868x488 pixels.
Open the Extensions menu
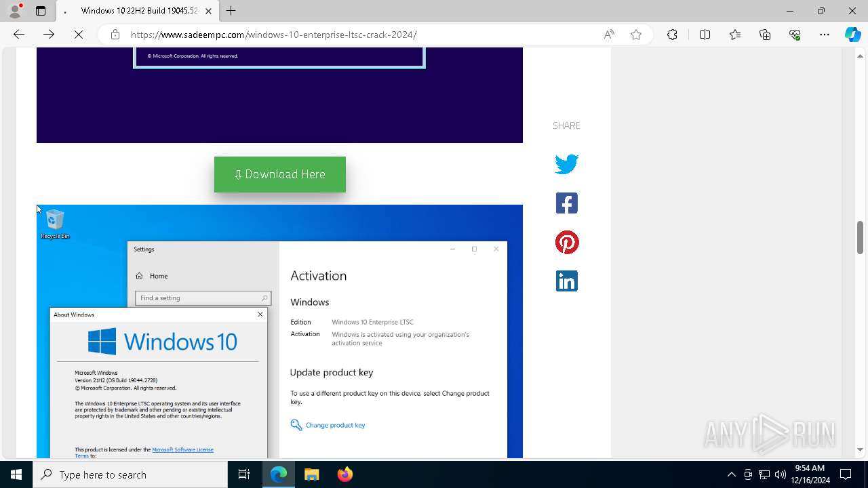pos(672,35)
